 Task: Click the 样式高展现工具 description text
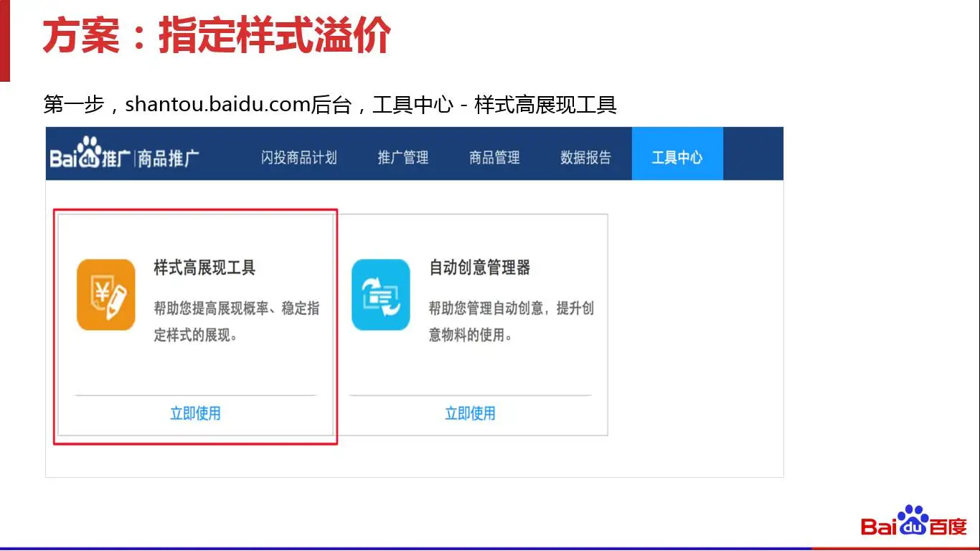point(236,321)
